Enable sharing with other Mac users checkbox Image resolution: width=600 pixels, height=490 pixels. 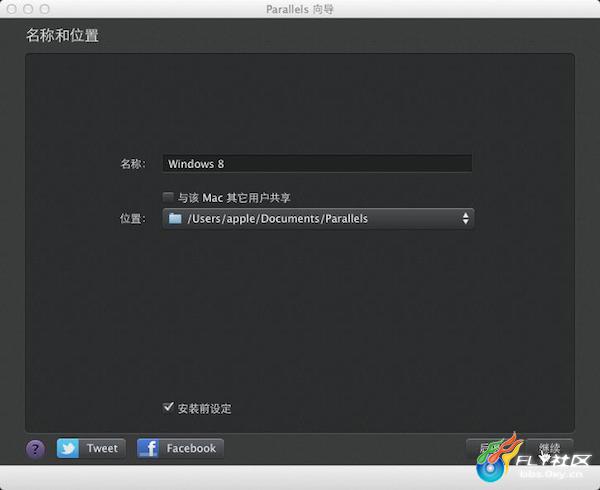click(168, 197)
